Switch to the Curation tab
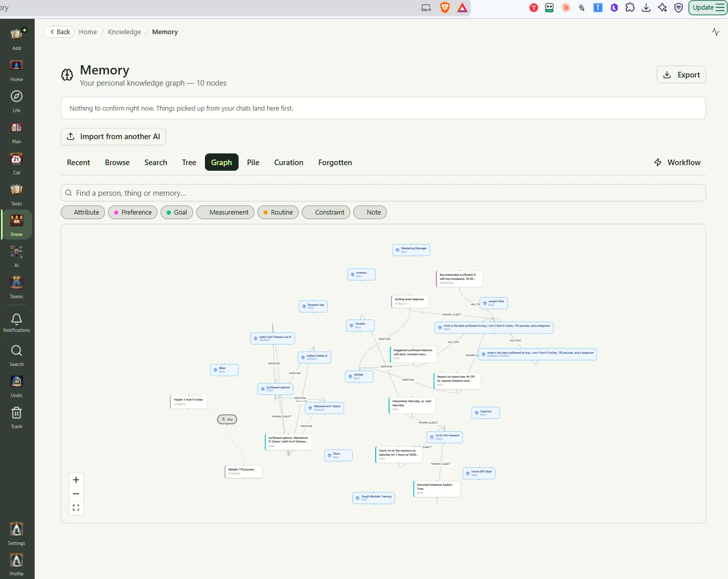 click(x=289, y=162)
